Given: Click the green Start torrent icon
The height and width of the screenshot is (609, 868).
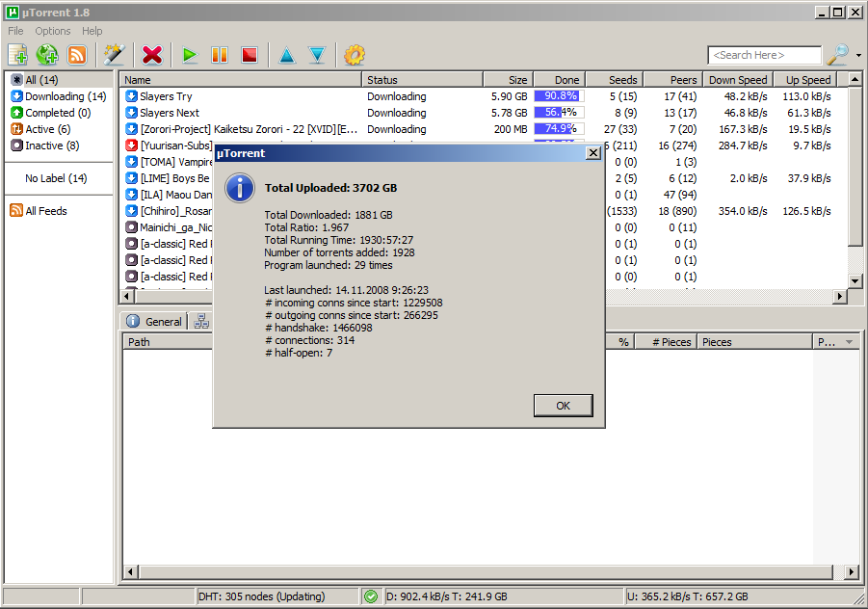Looking at the screenshot, I should click(190, 55).
